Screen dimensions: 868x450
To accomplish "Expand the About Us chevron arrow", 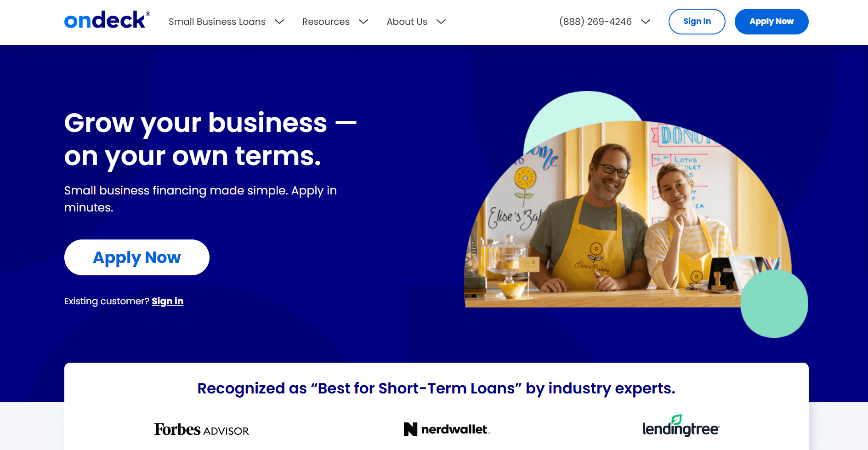I will click(441, 22).
